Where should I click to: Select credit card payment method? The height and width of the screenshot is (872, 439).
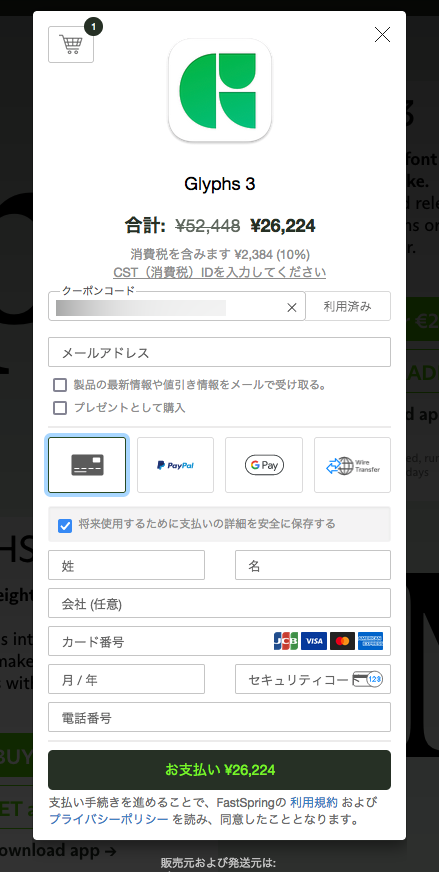coord(87,465)
